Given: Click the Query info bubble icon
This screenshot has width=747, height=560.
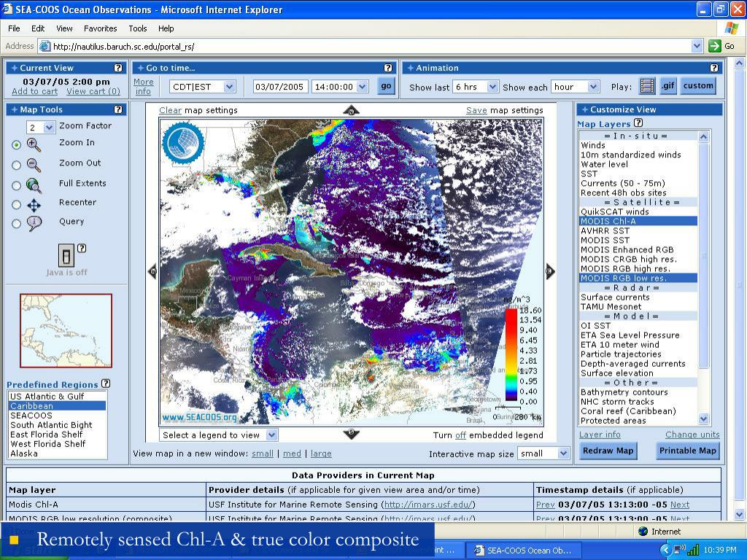Looking at the screenshot, I should point(34,223).
